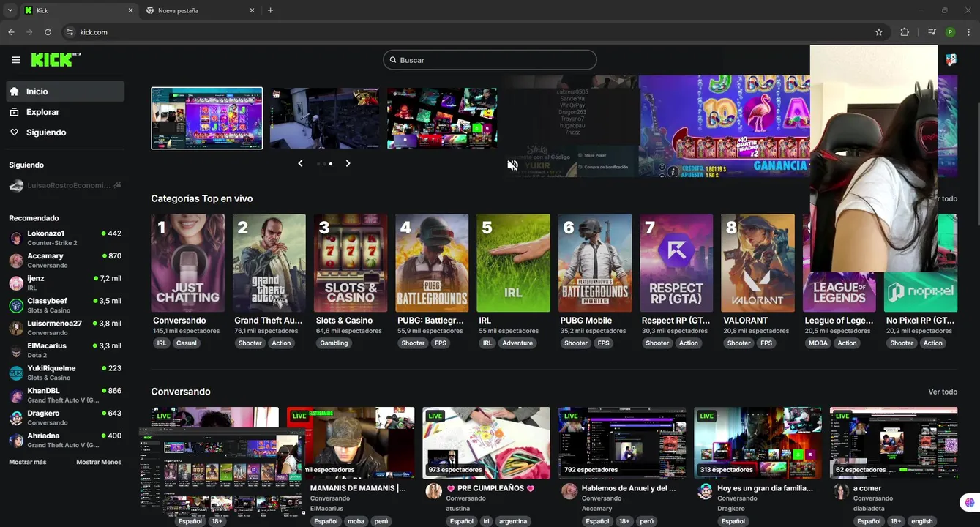Image resolution: width=980 pixels, height=527 pixels.
Task: Click the Kick logo
Action: (x=56, y=59)
